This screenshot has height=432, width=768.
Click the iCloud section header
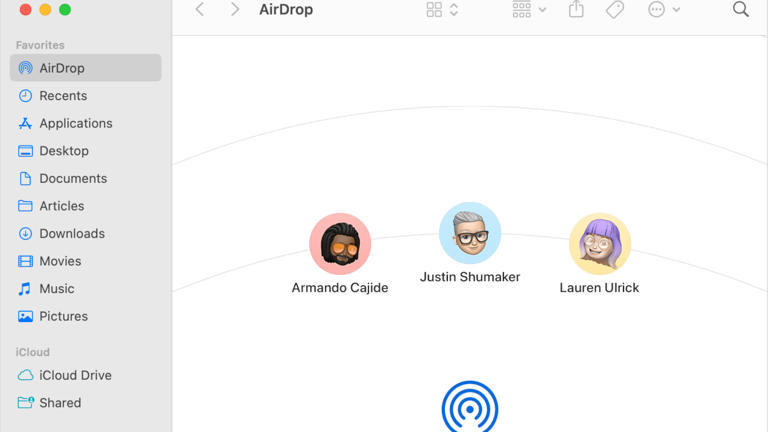pyautogui.click(x=33, y=352)
